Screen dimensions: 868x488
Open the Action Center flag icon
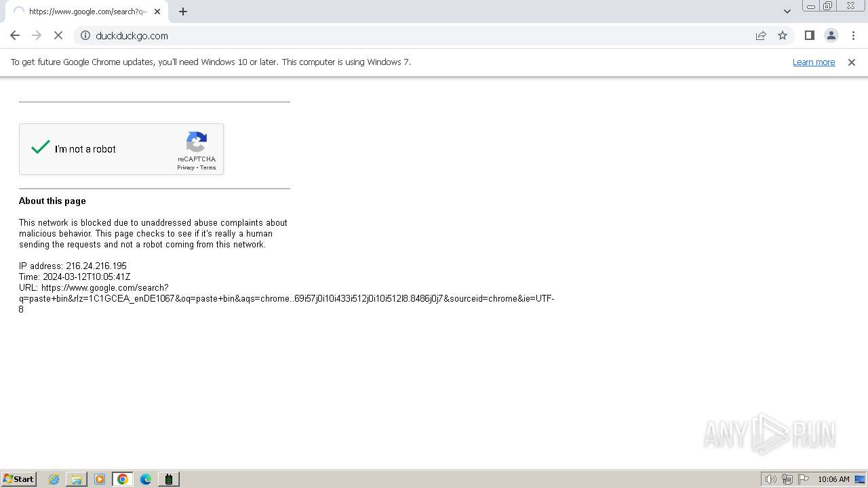coord(804,479)
